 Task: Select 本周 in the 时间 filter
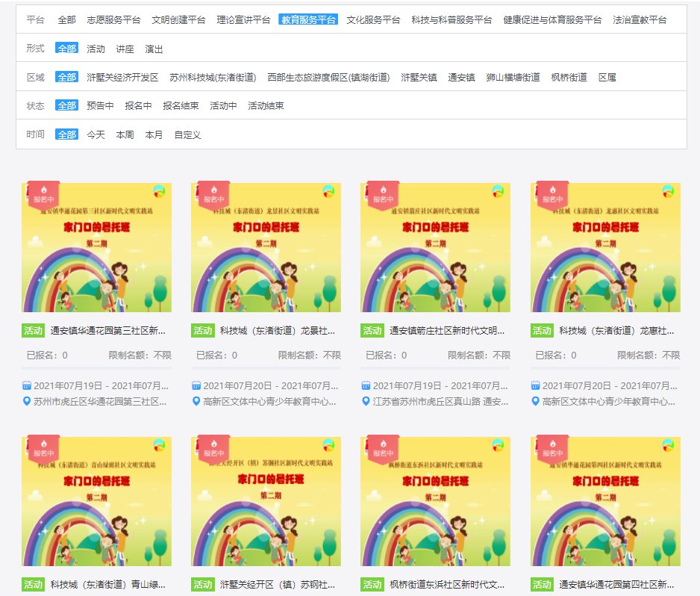(125, 134)
